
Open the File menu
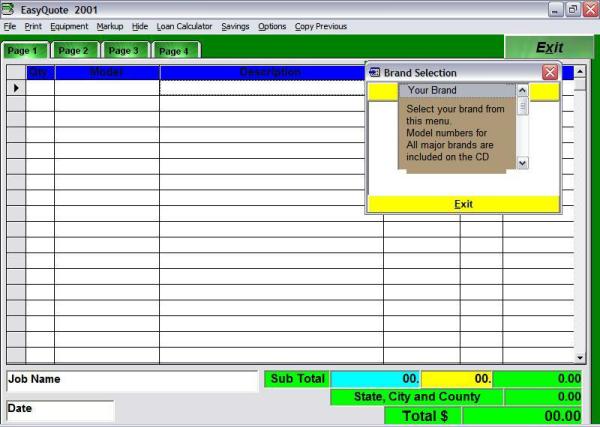10,26
